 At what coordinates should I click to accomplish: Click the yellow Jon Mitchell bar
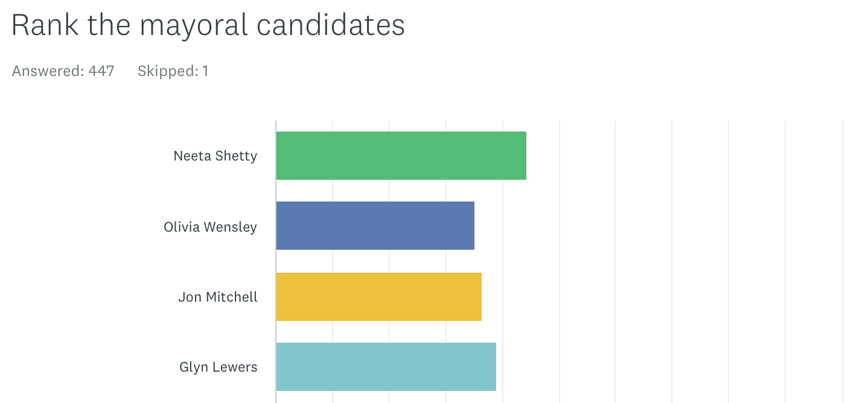pos(378,296)
